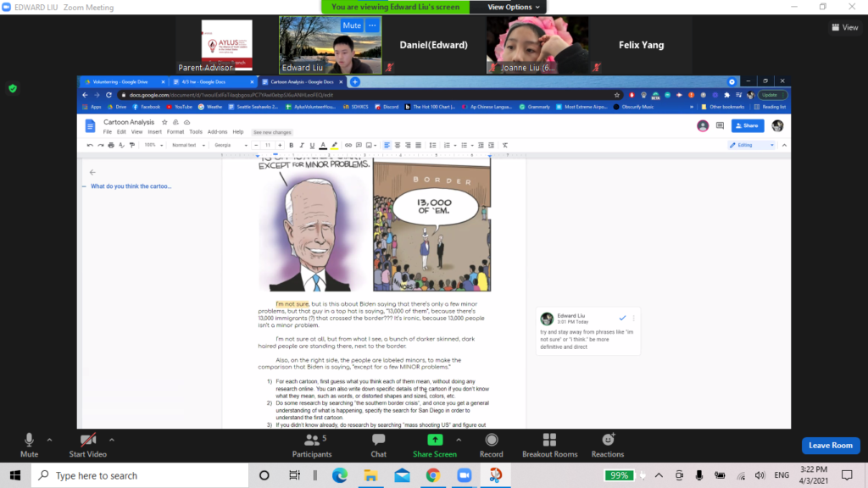
Task: Open Breakout Rooms in Zoom
Action: pos(549,446)
